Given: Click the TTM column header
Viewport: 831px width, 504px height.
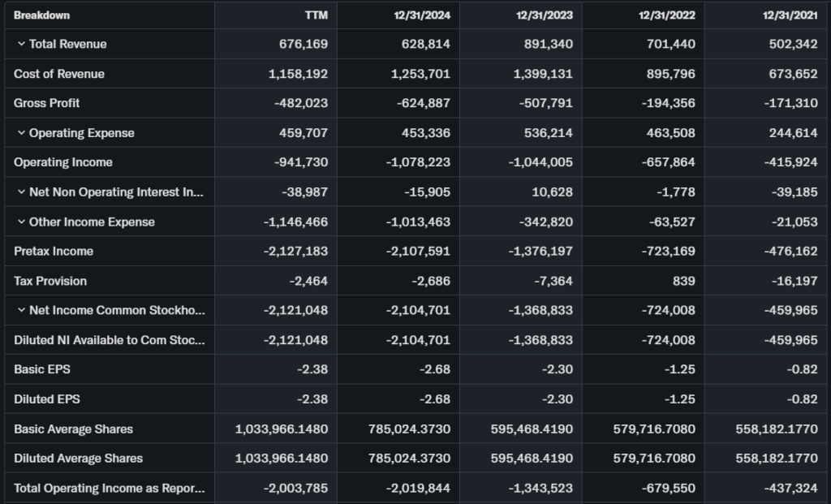Looking at the screenshot, I should [x=316, y=15].
